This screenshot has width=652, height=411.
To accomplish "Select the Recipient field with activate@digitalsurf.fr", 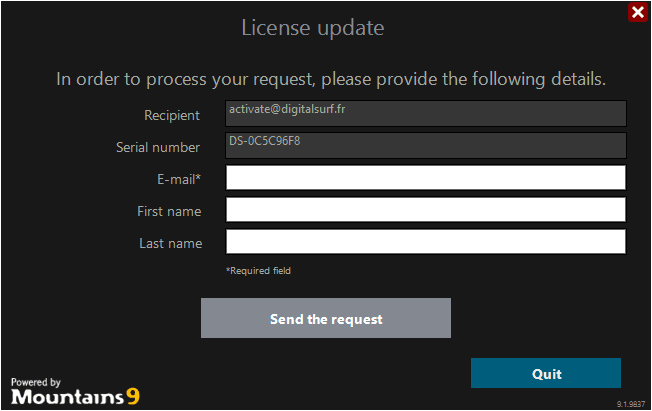I will 426,113.
